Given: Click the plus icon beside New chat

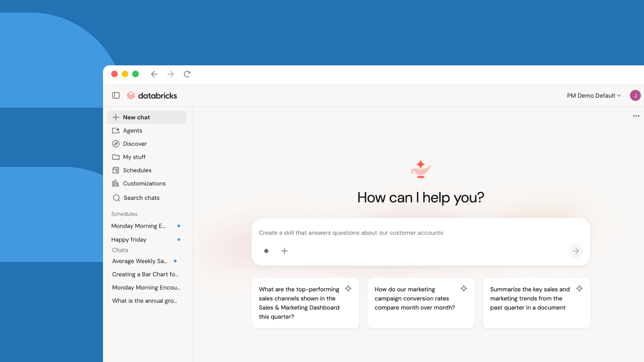Looking at the screenshot, I should [x=116, y=117].
